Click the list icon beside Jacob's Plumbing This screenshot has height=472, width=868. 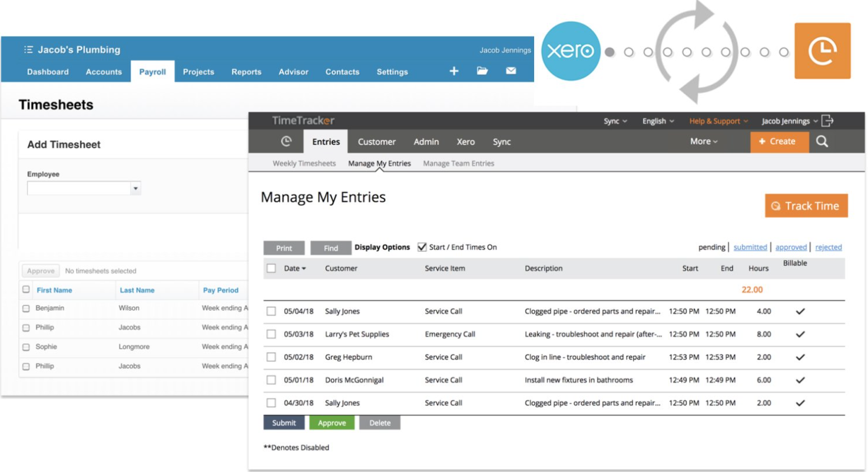28,49
